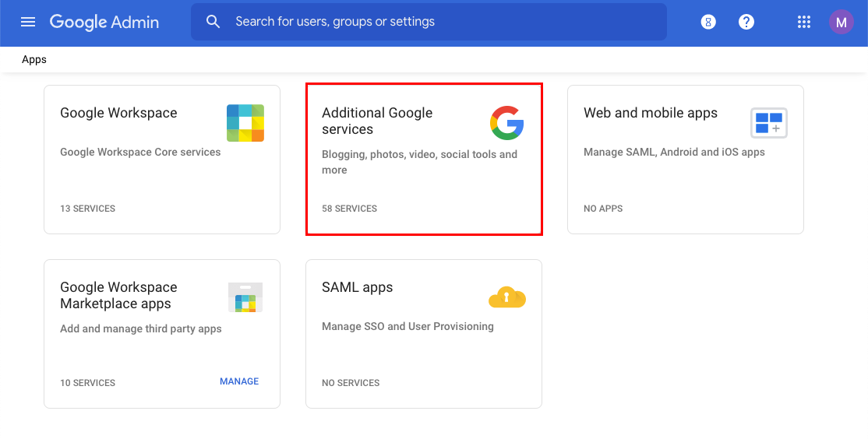868x439 pixels.
Task: Click 'Manage SAML, Android and iOS apps' text
Action: pyautogui.click(x=674, y=152)
